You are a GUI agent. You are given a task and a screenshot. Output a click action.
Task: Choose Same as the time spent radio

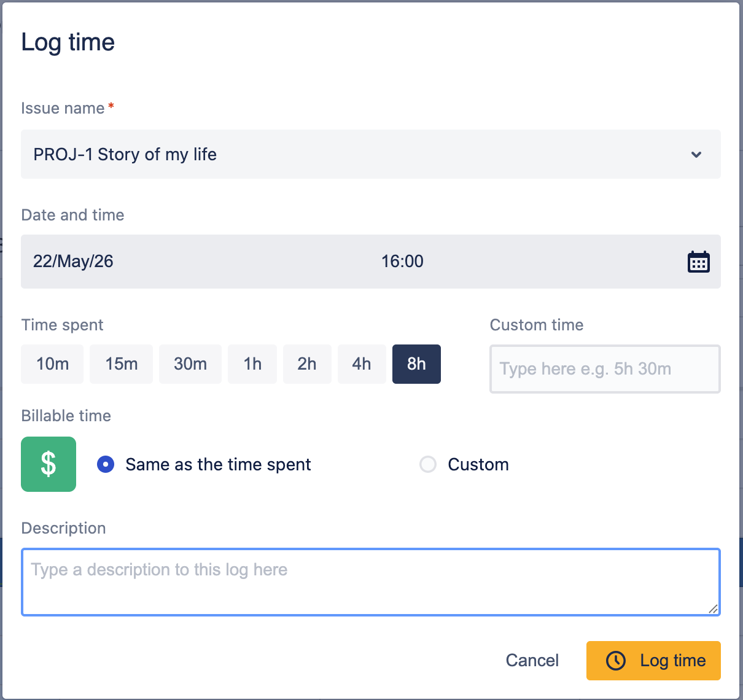pos(106,464)
